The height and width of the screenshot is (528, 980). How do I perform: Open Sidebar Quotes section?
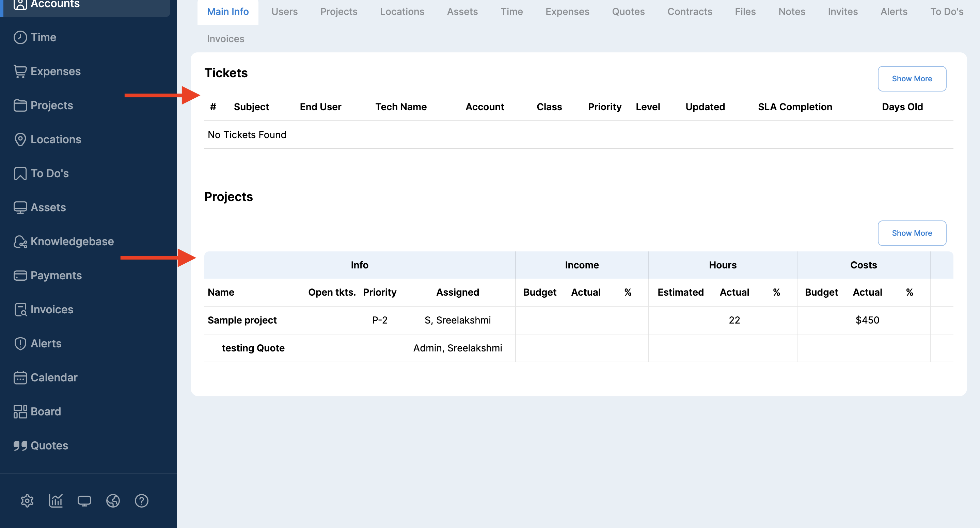[x=49, y=446]
